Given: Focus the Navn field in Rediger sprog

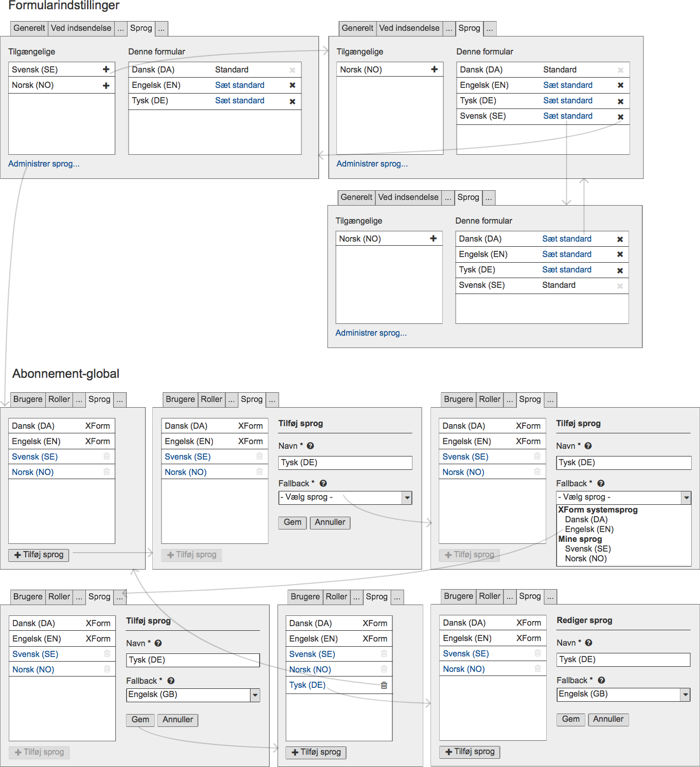Looking at the screenshot, I should (x=623, y=660).
